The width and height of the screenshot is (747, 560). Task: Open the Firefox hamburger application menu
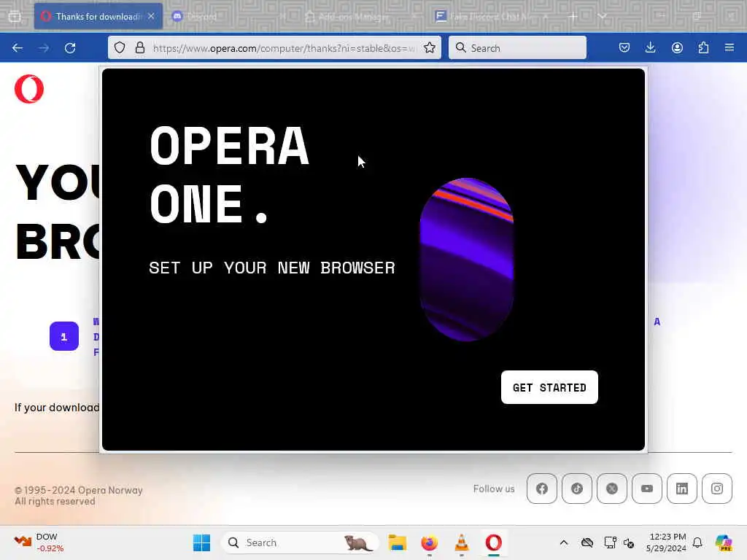(729, 47)
